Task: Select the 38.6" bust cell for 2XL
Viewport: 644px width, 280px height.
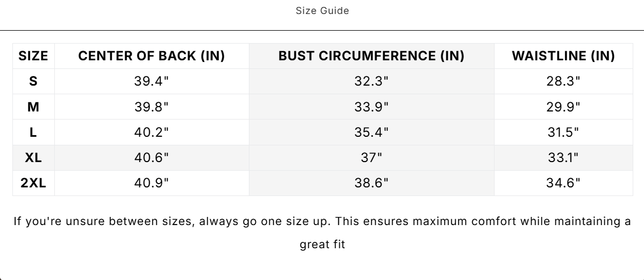Action: click(x=371, y=183)
